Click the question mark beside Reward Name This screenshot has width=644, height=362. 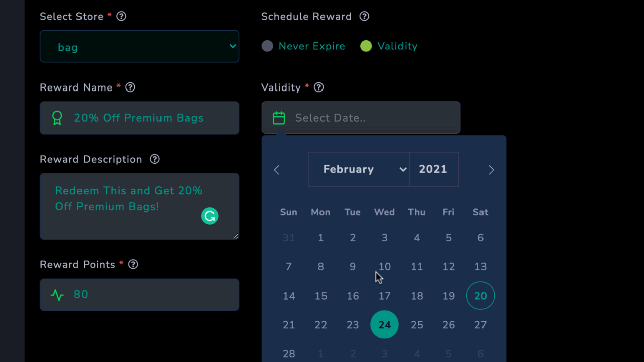[130, 87]
